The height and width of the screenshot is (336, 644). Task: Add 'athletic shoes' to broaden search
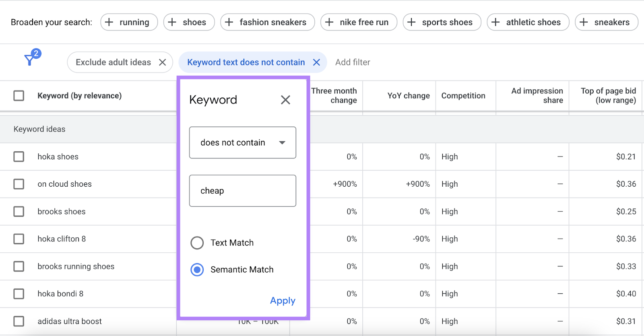tap(528, 22)
